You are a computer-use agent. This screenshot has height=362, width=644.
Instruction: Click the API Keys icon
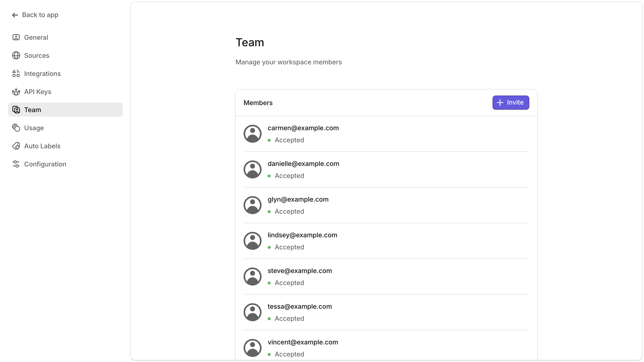16,92
